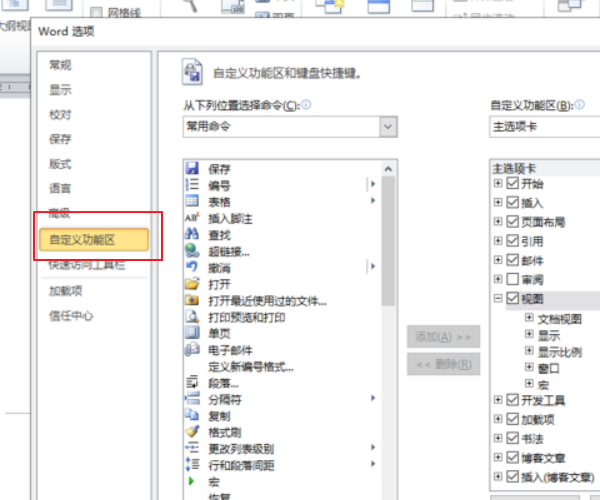
Task: Click the insert footnote (插入脚注) icon
Action: click(192, 217)
